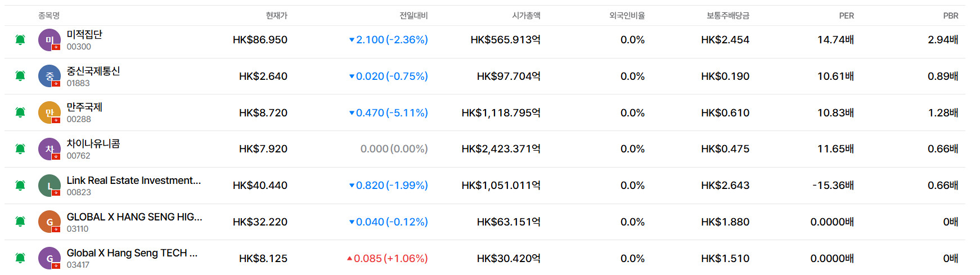Click PER value 14.74배
Image resolution: width=980 pixels, height=275 pixels.
coord(835,40)
